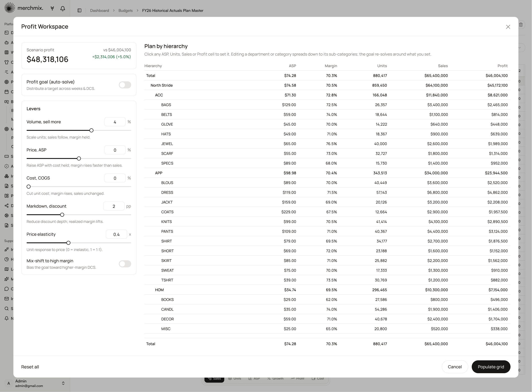
Task: Turn on Mix-shift to high margin
Action: [x=125, y=264]
